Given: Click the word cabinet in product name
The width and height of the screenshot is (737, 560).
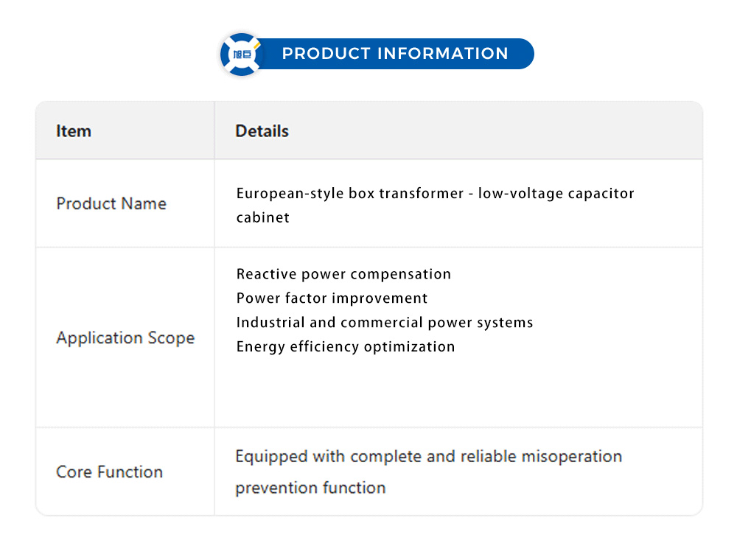Looking at the screenshot, I should 262,217.
